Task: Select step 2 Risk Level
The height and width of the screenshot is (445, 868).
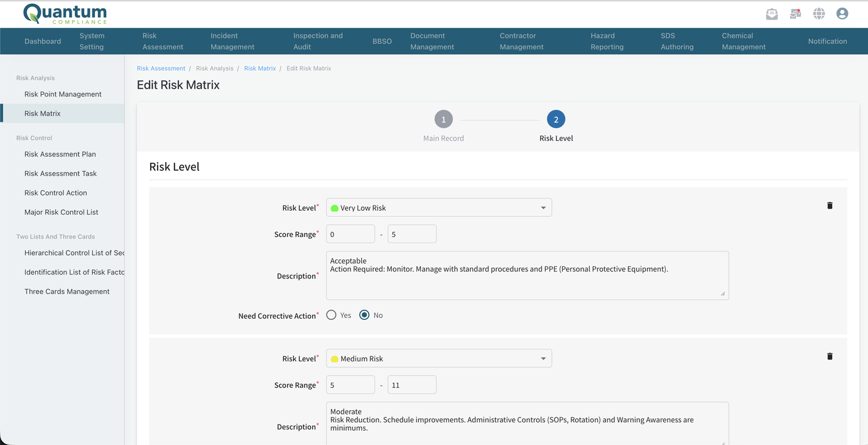Action: pos(556,119)
